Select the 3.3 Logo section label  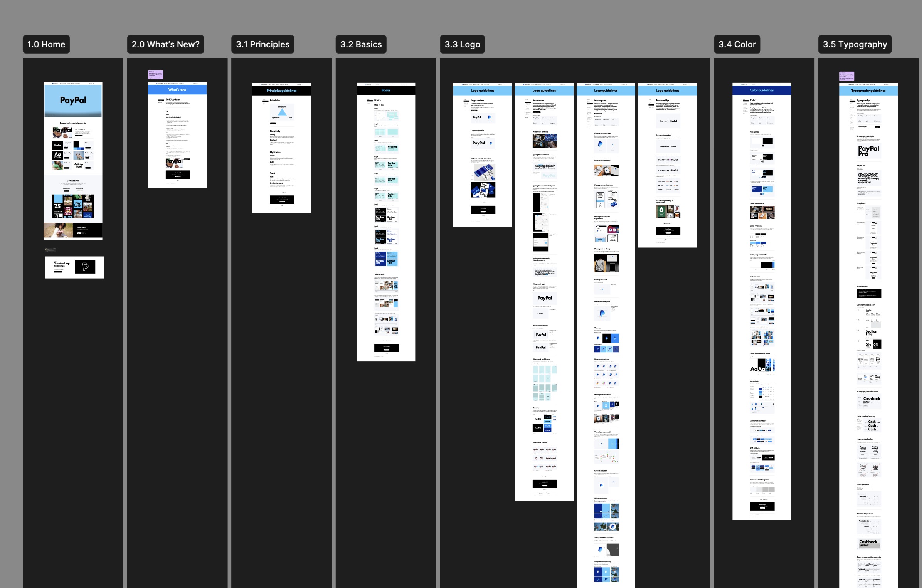coord(462,44)
